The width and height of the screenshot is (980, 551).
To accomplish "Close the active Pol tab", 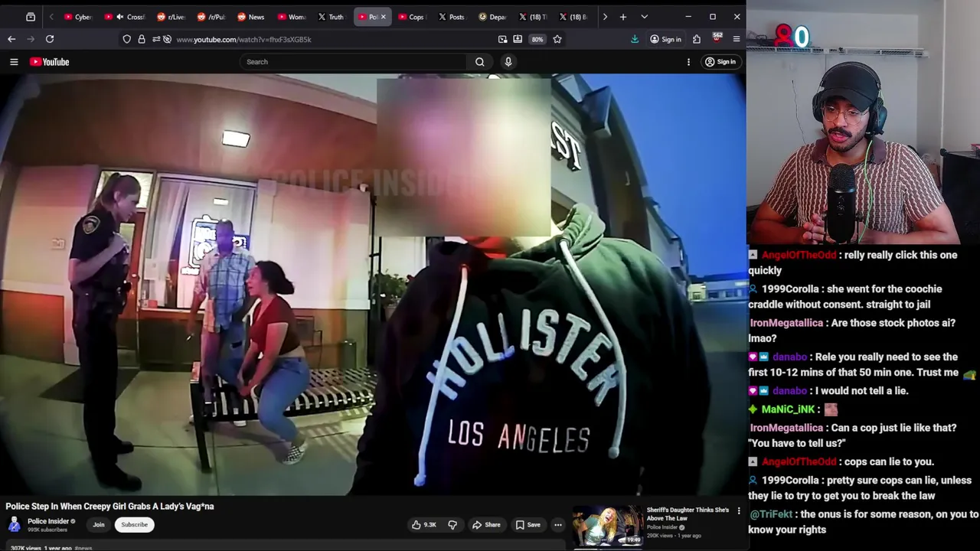I will click(x=384, y=17).
